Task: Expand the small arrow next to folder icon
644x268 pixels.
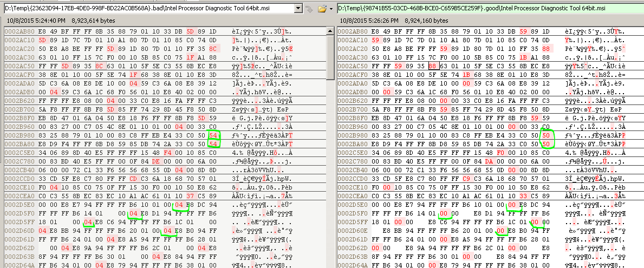Action: (330, 8)
